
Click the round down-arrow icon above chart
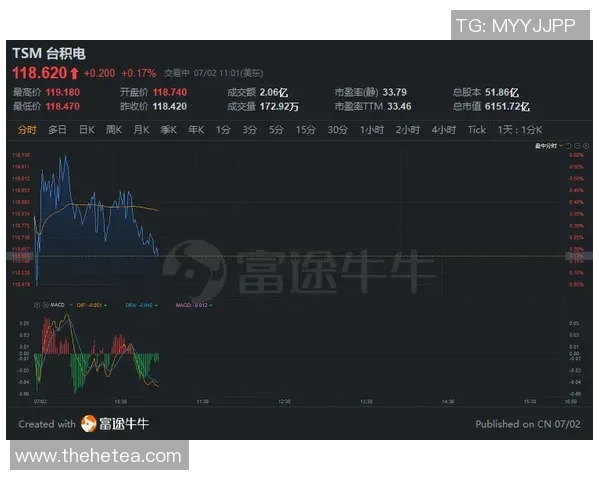(x=577, y=146)
